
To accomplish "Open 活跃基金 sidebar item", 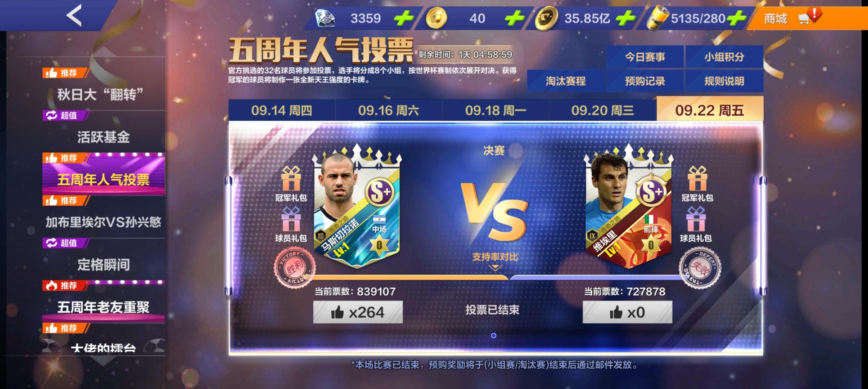I will click(104, 137).
